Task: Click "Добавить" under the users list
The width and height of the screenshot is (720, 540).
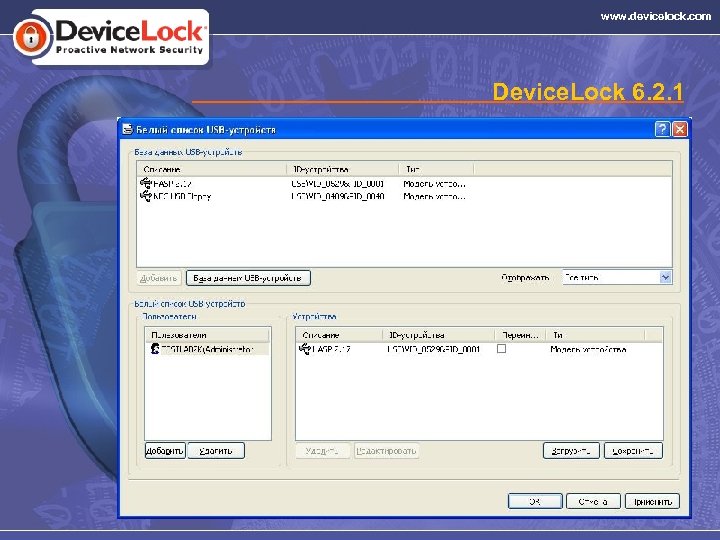Action: point(165,450)
